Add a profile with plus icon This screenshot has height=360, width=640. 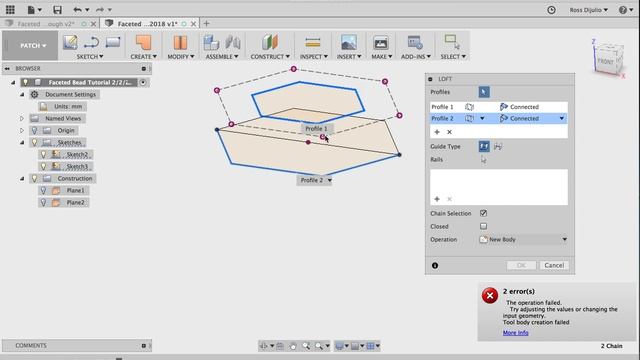(437, 132)
